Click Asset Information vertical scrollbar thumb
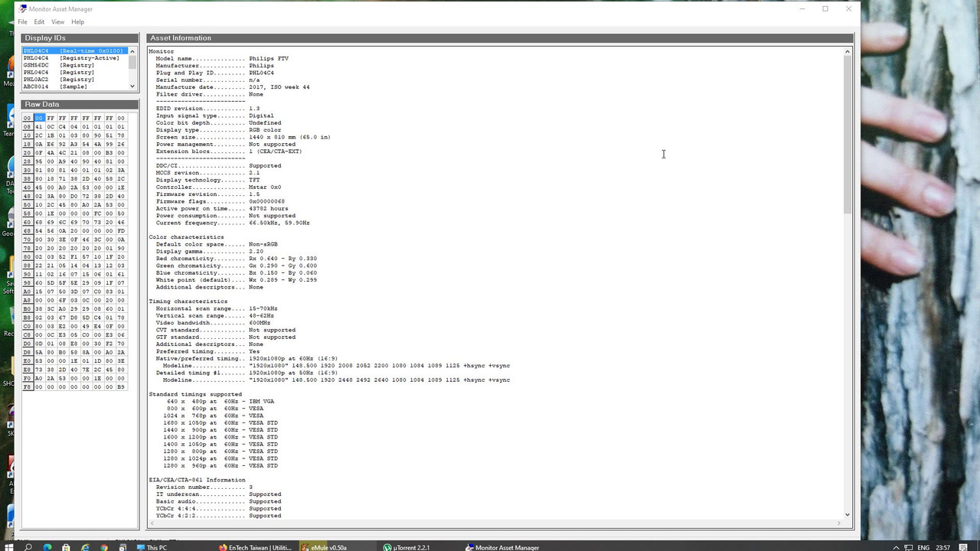980x551 pixels. 848,135
